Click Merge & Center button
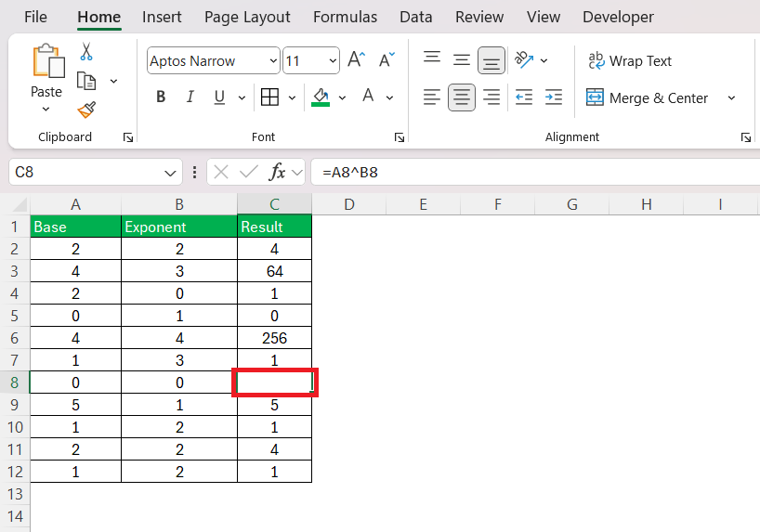The height and width of the screenshot is (532, 760). point(648,97)
